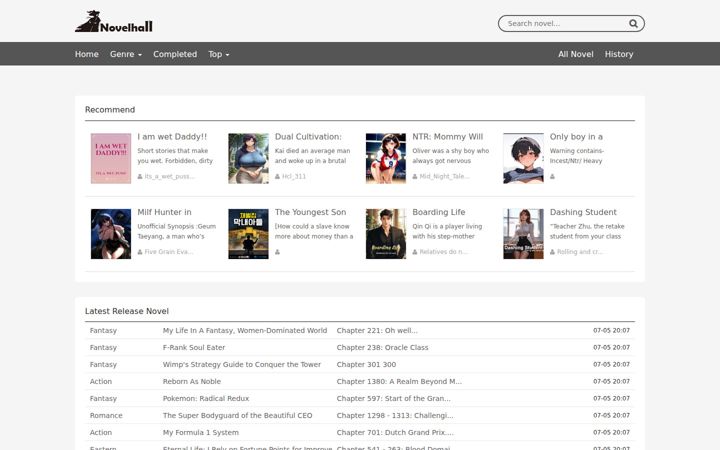Screen dimensions: 720x450
Task: Open 'Pokemon: Radical Redux' novel link
Action: pyautogui.click(x=206, y=399)
